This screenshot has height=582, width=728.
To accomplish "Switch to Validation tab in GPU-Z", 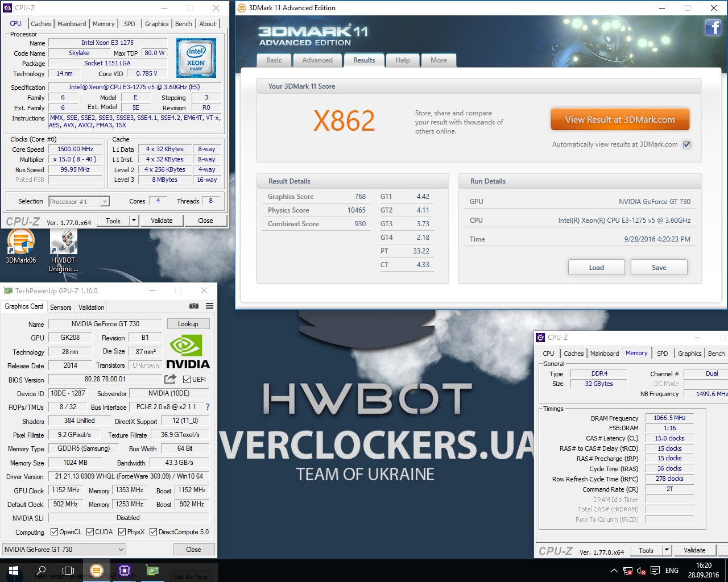I will click(x=91, y=307).
